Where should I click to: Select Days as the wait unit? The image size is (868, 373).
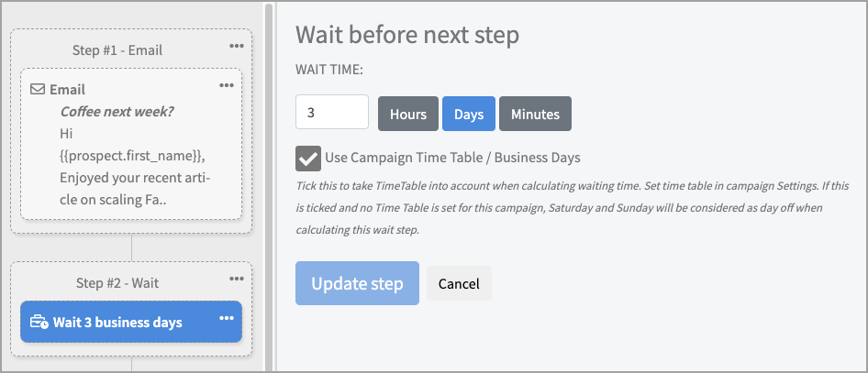click(468, 114)
